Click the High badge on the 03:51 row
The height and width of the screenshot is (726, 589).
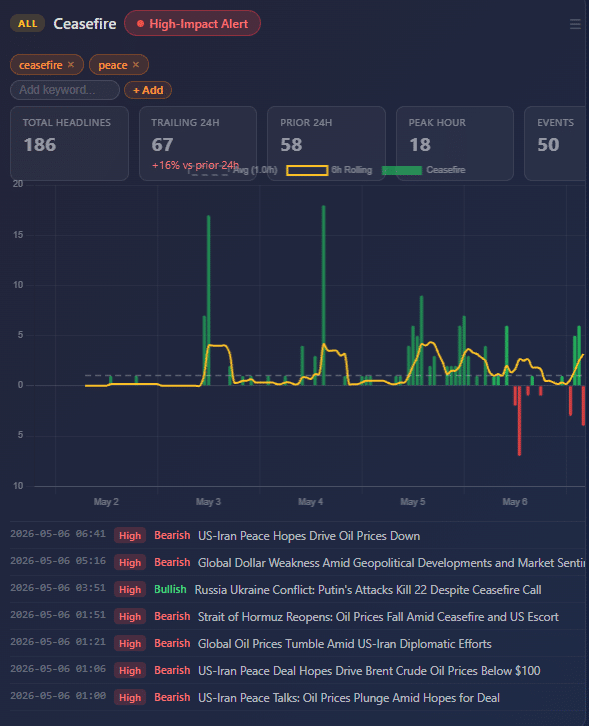click(x=130, y=590)
